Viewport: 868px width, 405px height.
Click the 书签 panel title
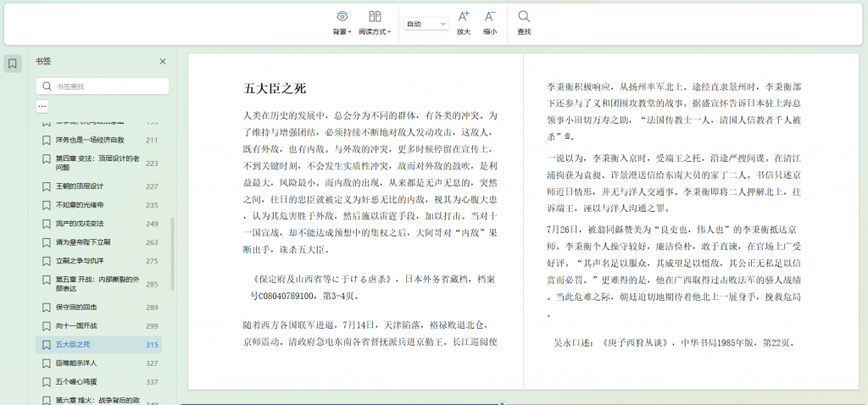click(43, 61)
